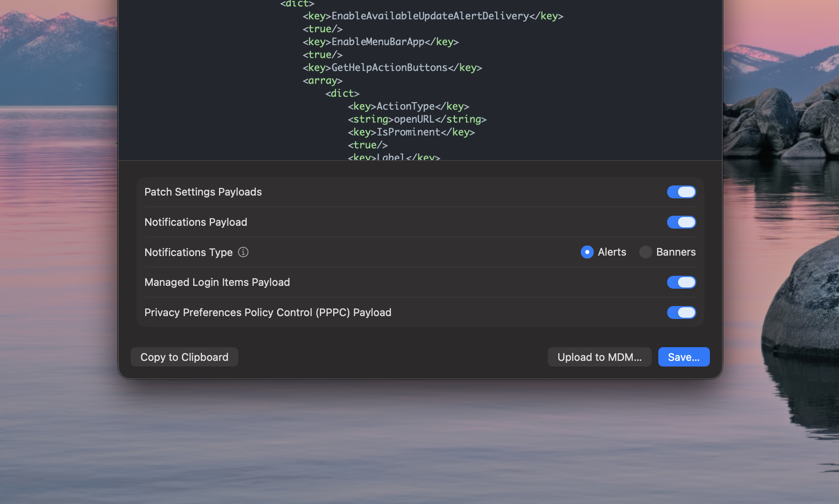The width and height of the screenshot is (839, 504).
Task: Open Notifications Type info icon
Action: click(243, 252)
